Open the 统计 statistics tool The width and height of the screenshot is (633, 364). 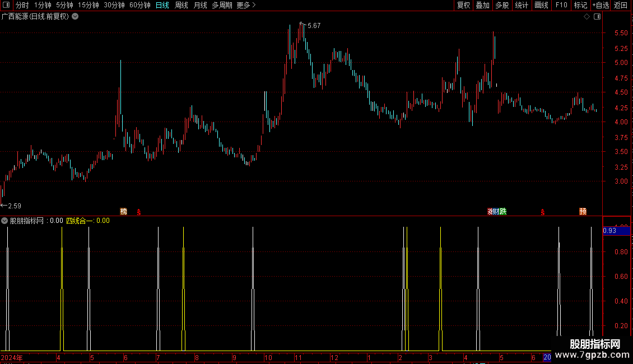point(521,5)
